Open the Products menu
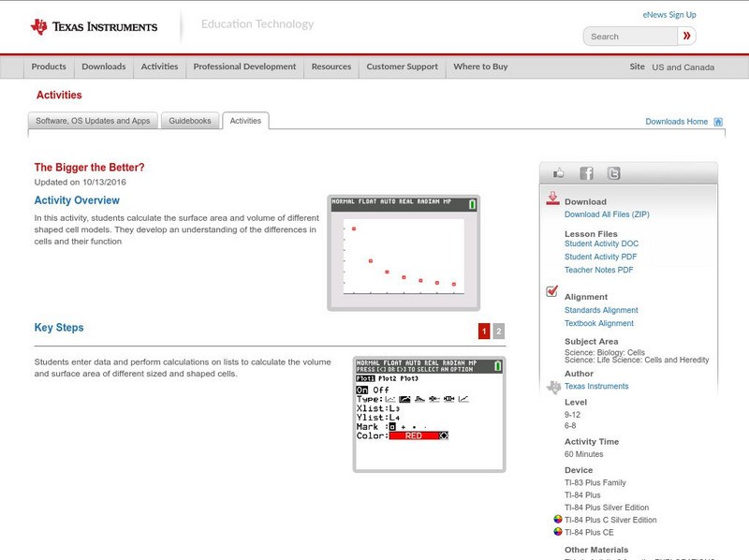Viewport: 749px width, 560px height. click(49, 67)
